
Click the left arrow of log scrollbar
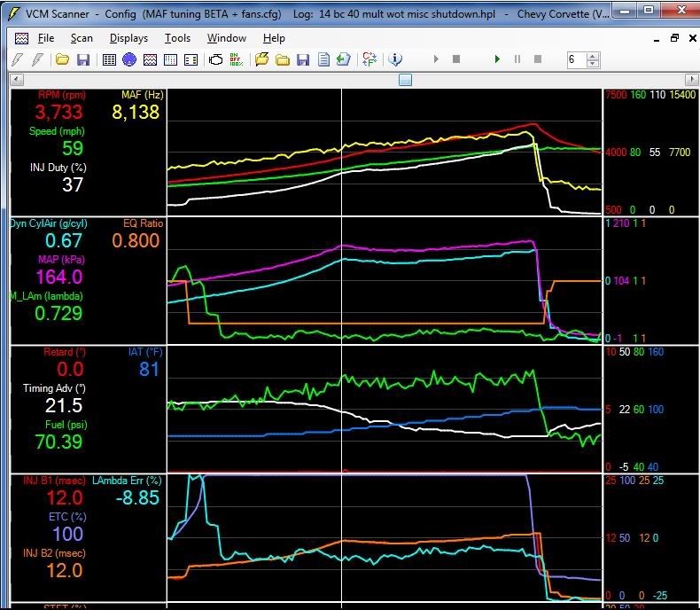coord(17,80)
